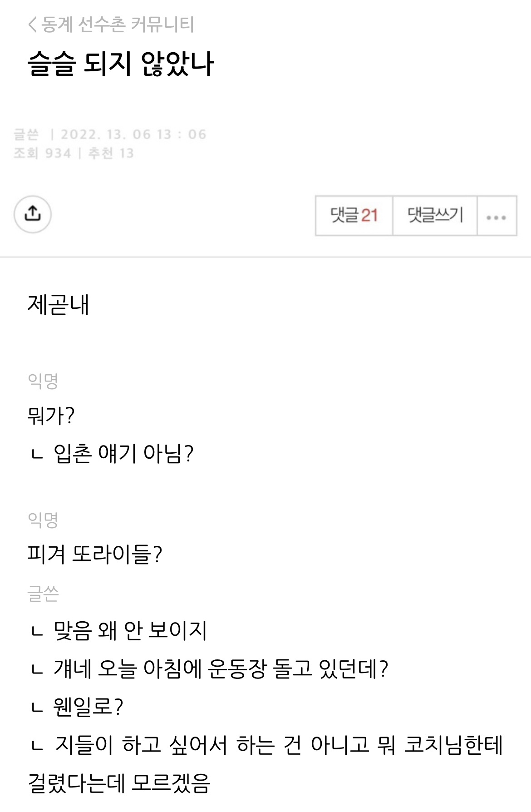
Task: Click the 글쓴 author label in post metadata
Action: click(x=26, y=134)
